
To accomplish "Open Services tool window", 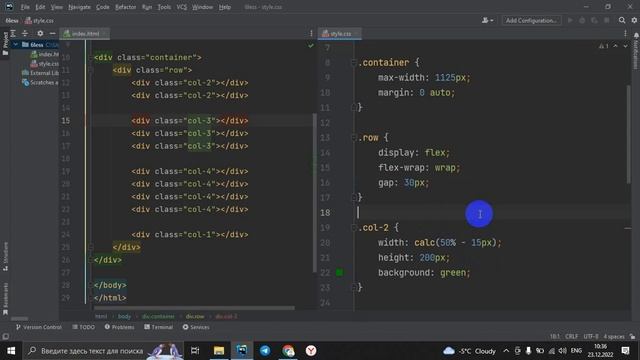I will (196, 327).
